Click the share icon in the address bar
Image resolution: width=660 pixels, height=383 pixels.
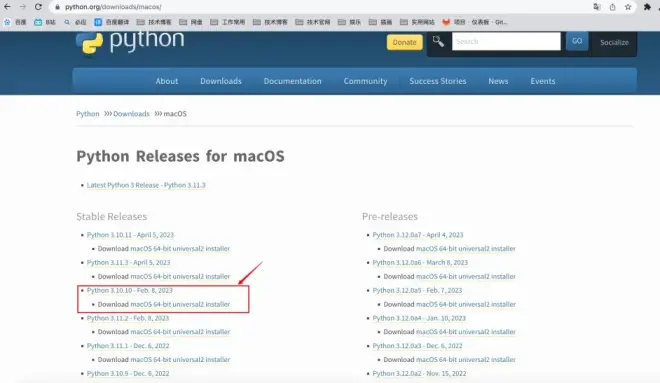(x=612, y=7)
